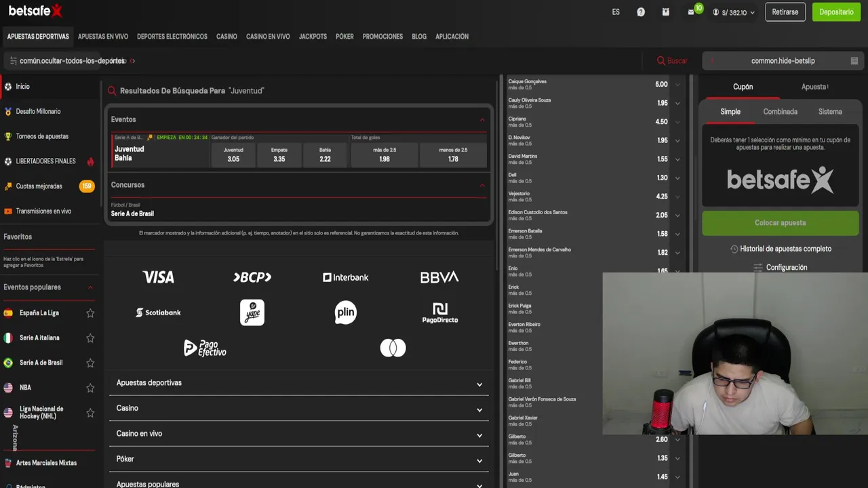
Task: Click the Depositario button
Action: 836,12
